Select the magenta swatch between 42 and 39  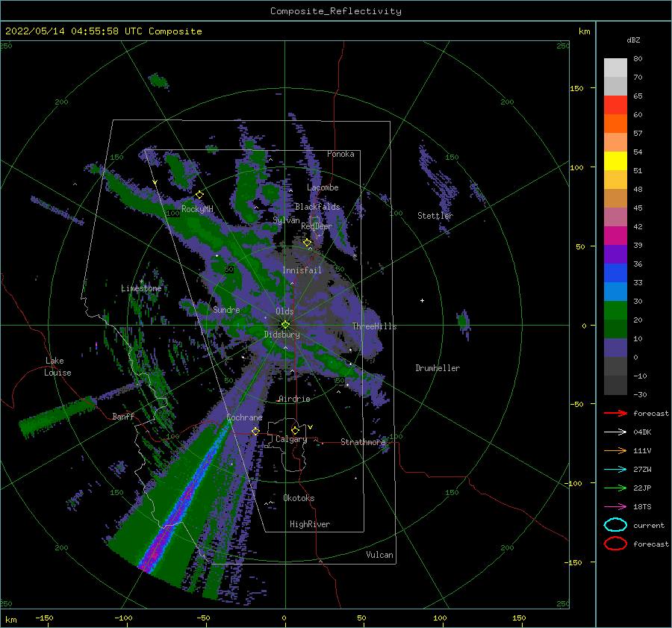[x=615, y=235]
